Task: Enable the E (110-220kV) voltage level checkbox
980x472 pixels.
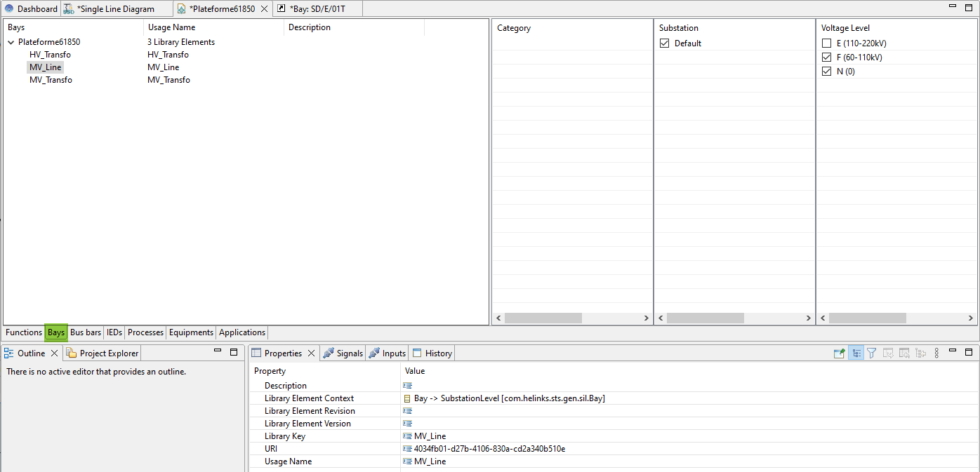Action: 826,43
